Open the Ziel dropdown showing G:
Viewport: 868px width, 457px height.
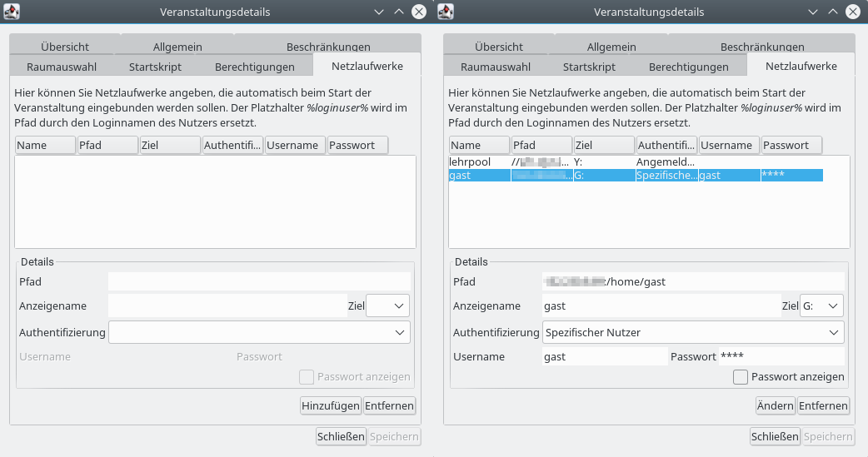click(821, 306)
